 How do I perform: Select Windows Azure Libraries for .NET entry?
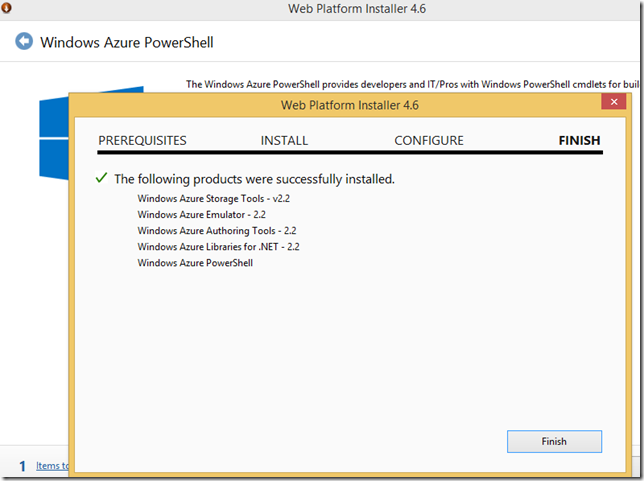219,246
